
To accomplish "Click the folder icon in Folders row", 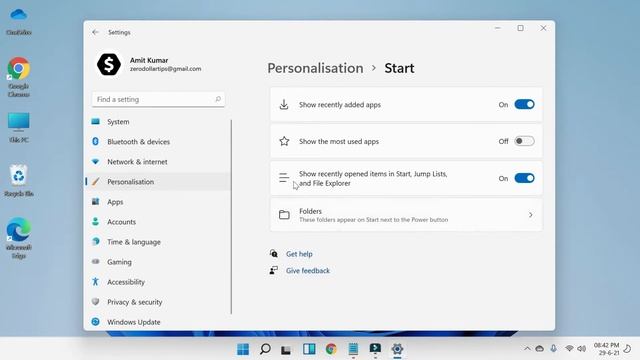I will [x=284, y=215].
